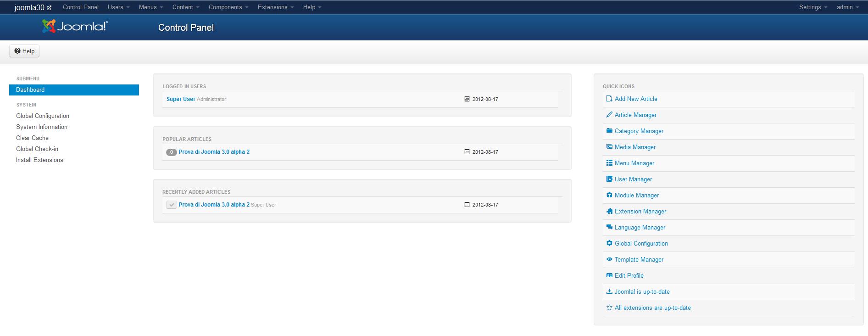Open the Menu Manager quick link
Image resolution: width=868 pixels, height=336 pixels.
tap(634, 163)
